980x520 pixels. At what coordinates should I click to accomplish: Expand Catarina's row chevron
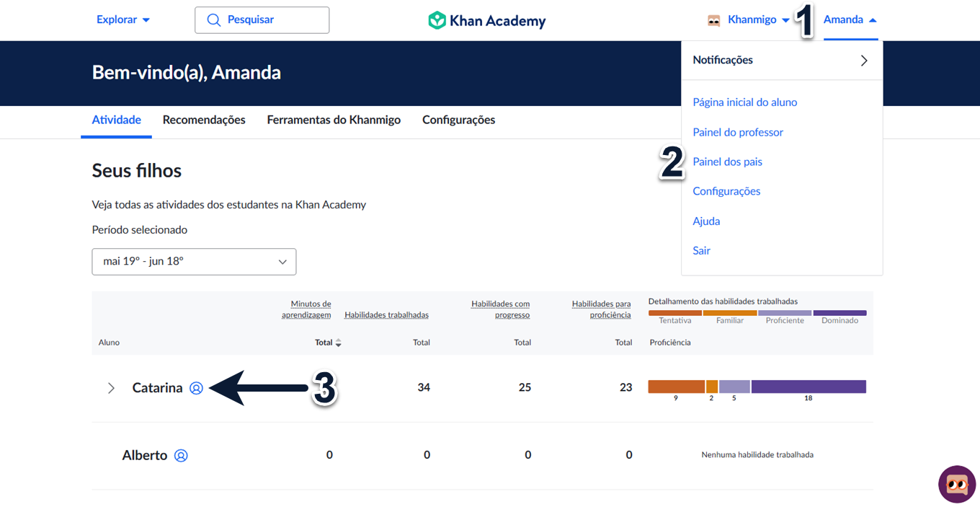[x=111, y=388]
